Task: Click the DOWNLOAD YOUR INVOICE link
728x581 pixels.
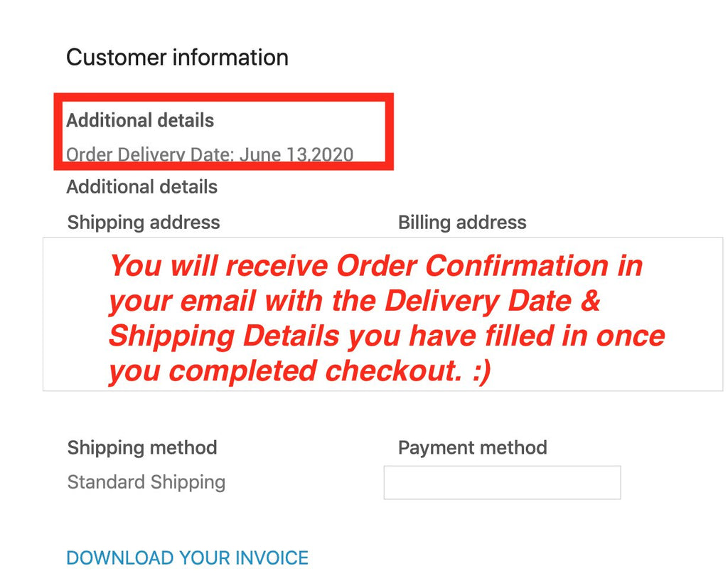Action: point(187,558)
